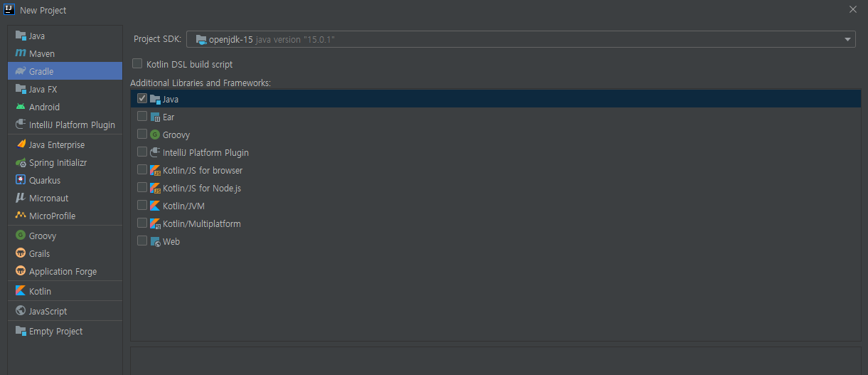Click IntelliJ Platform Plugin sidebar icon

pos(21,125)
